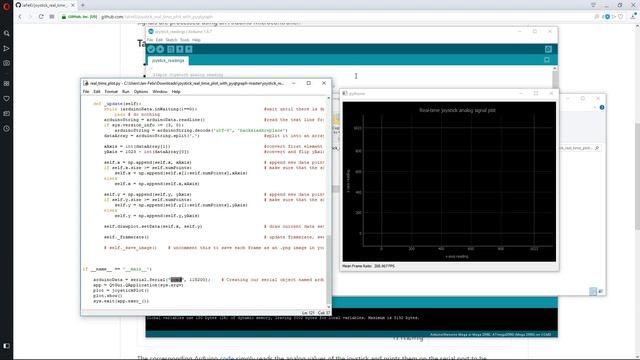640x360 pixels.
Task: Open the IDLE Help menu
Action: click(176, 92)
